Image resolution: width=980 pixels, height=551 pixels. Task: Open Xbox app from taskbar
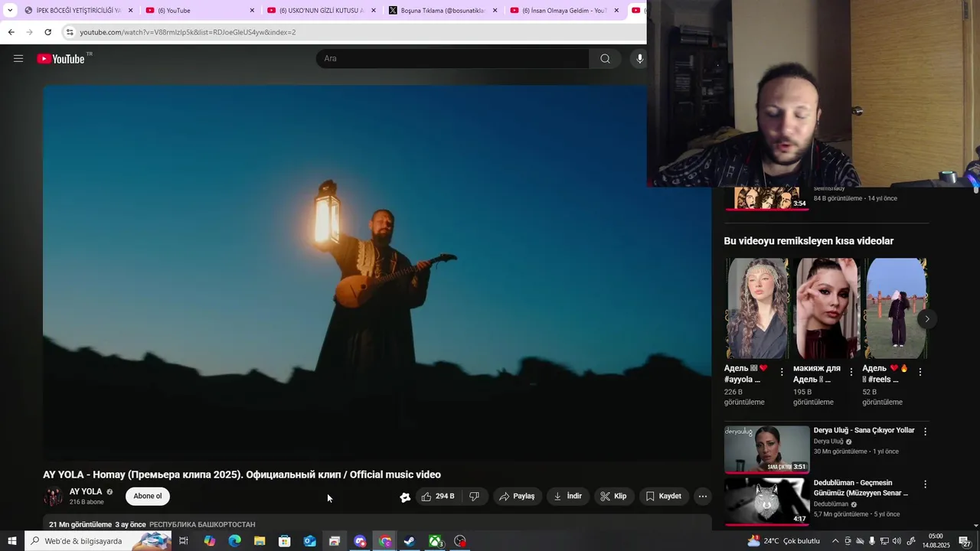[x=435, y=541]
